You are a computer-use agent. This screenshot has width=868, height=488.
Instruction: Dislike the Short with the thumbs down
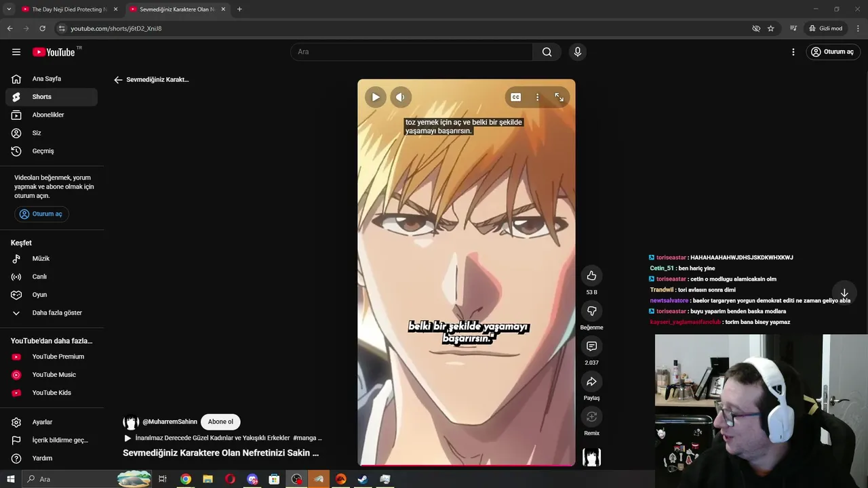pos(591,311)
